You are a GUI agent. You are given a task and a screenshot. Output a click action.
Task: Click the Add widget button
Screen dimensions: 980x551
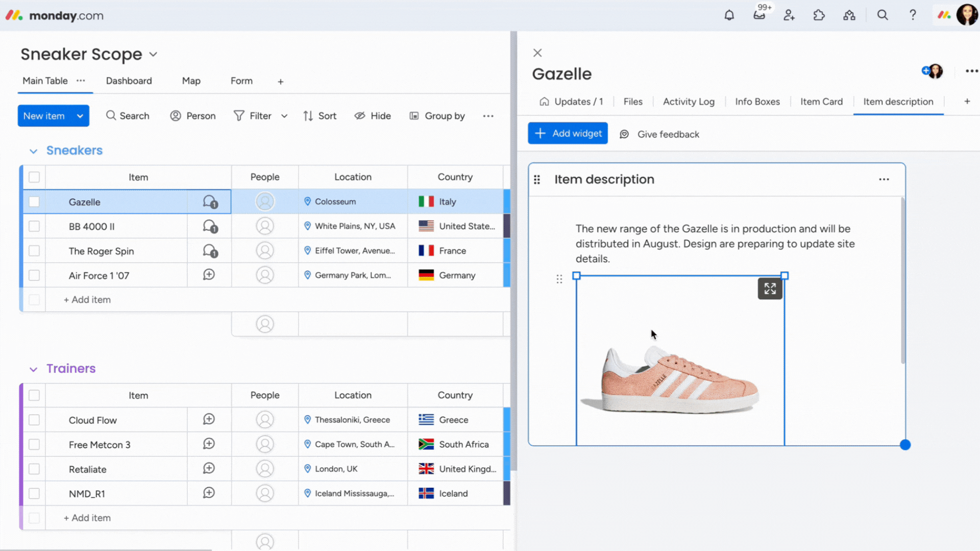coord(568,133)
